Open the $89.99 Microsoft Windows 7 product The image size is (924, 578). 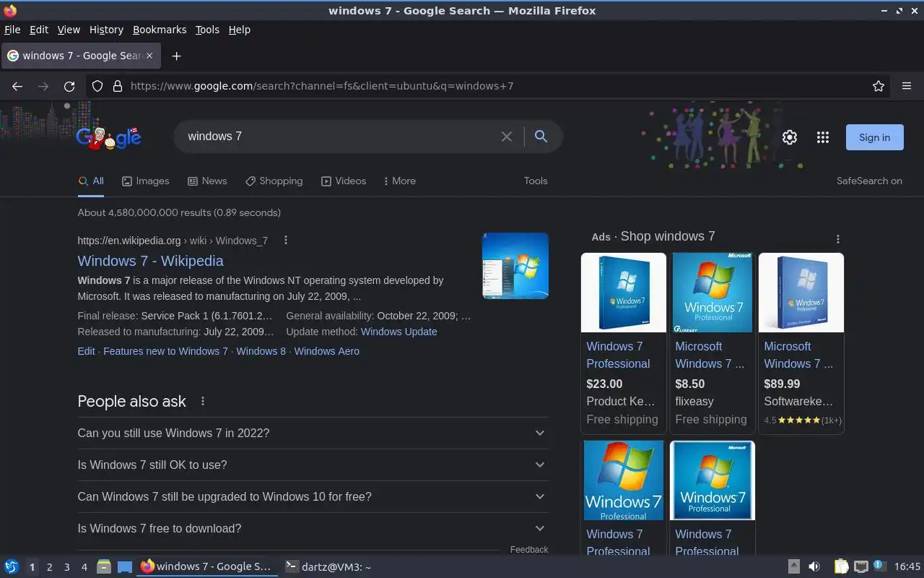[x=801, y=343]
